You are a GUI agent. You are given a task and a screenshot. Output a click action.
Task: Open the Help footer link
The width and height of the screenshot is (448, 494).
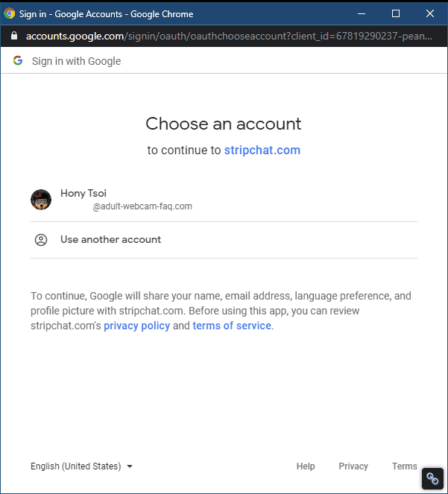tap(306, 466)
